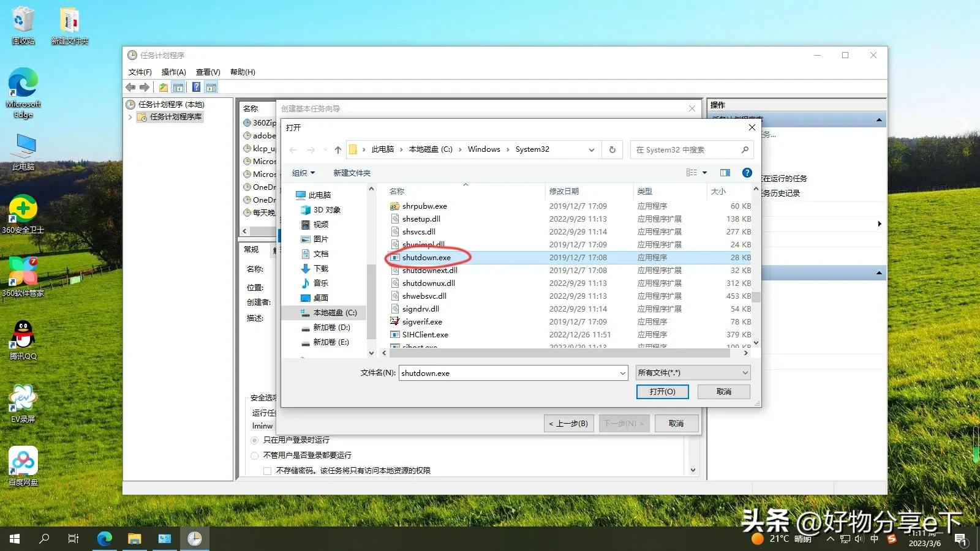
Task: Click the Help question mark icon in Task Scheduler toolbar
Action: pyautogui.click(x=195, y=86)
